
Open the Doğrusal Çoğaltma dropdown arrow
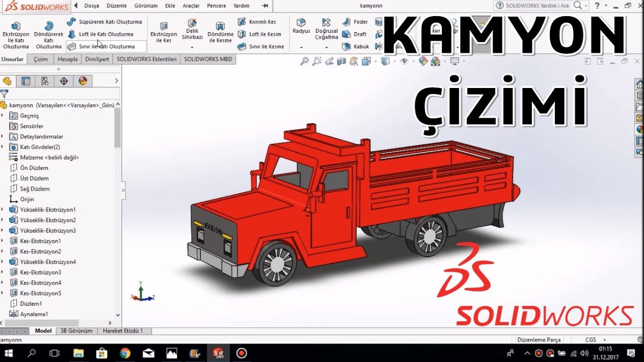tap(327, 47)
